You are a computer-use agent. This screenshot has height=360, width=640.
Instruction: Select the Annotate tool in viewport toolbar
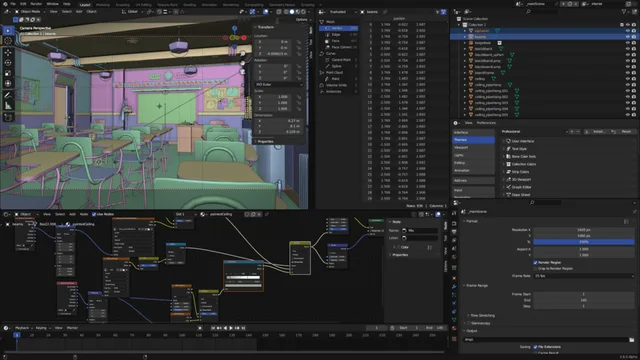click(x=8, y=96)
